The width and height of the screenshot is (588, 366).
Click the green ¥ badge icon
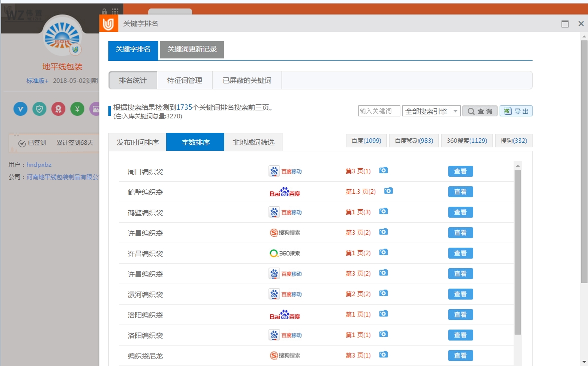point(77,109)
